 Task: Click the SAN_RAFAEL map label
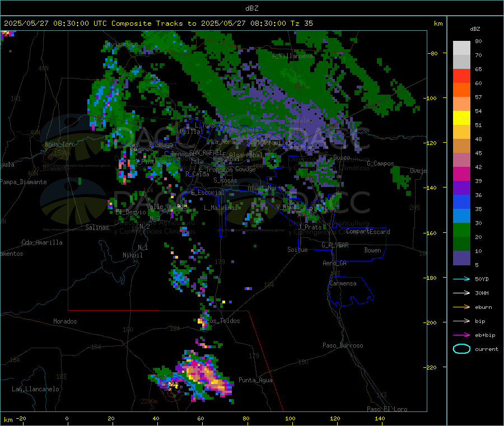click(206, 152)
